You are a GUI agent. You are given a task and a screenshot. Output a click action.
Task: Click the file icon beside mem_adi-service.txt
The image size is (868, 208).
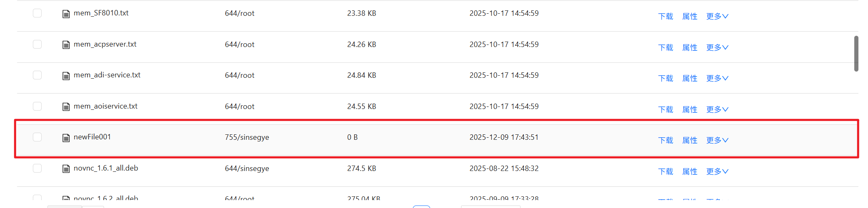(x=66, y=76)
